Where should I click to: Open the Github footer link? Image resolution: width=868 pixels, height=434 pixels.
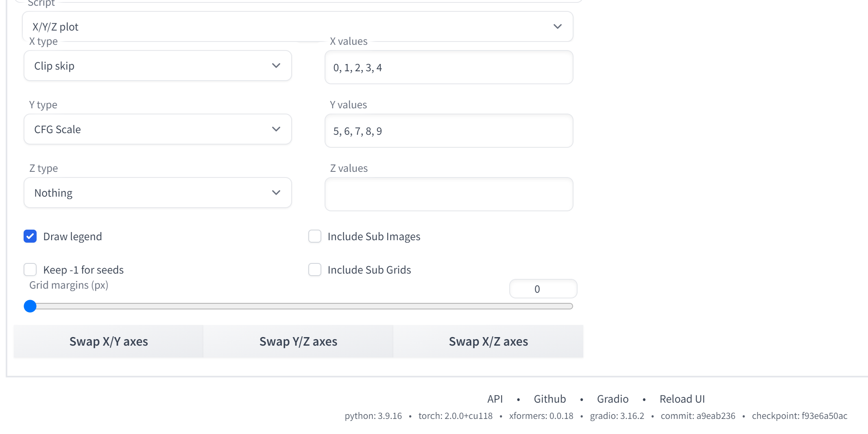[550, 399]
